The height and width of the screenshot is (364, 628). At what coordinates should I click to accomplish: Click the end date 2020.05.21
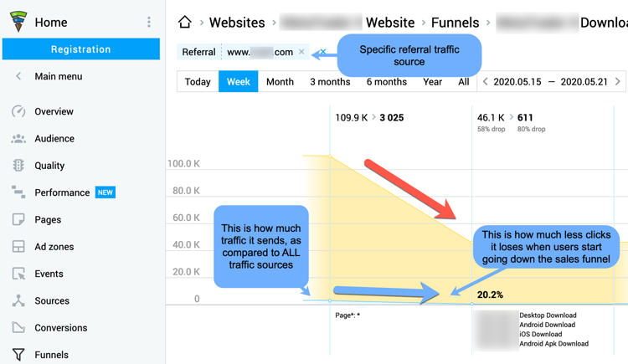tap(584, 82)
